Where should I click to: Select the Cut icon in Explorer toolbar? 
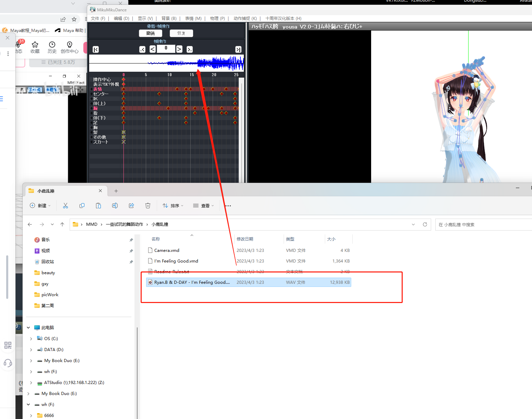point(66,205)
